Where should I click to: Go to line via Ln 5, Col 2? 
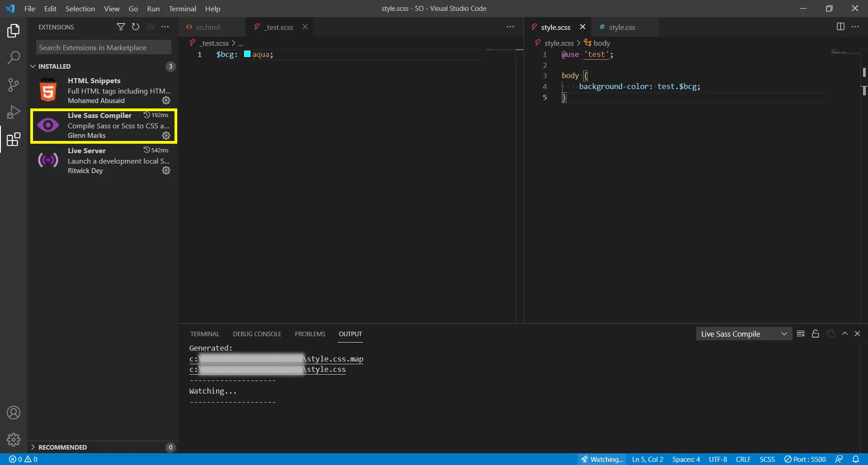[x=647, y=459]
